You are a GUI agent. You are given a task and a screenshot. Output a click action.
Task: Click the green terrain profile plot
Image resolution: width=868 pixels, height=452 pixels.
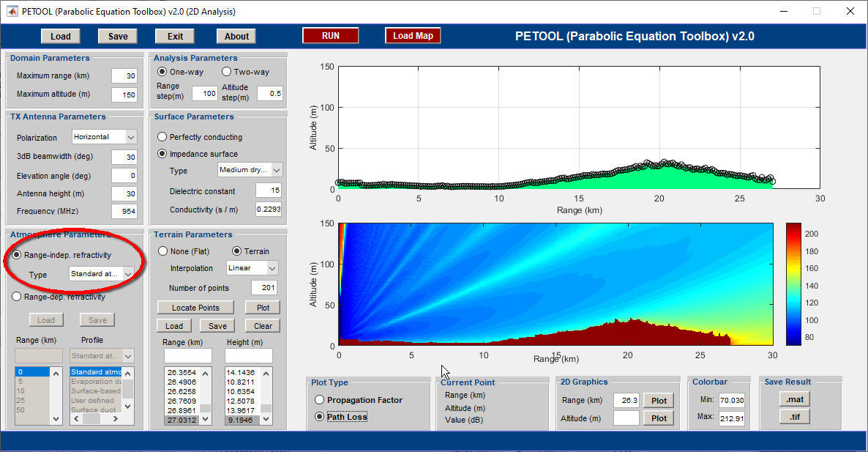(x=579, y=128)
